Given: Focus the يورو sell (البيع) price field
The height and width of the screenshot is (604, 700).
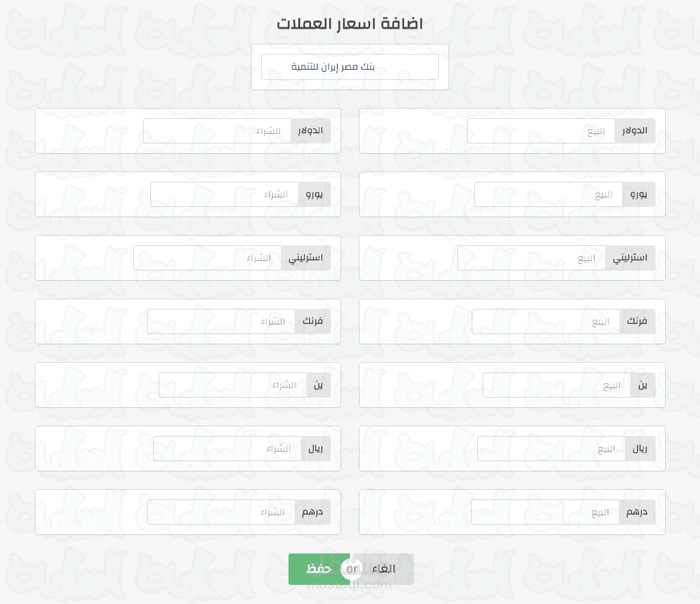Looking at the screenshot, I should 548,195.
